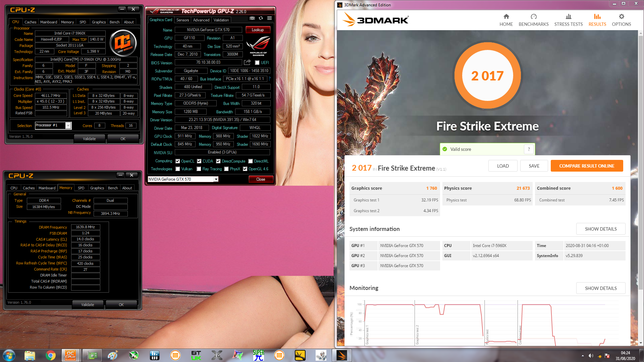Screen dimensions: 644x362
Task: Toggle the CUDA checkbox
Action: pos(199,161)
